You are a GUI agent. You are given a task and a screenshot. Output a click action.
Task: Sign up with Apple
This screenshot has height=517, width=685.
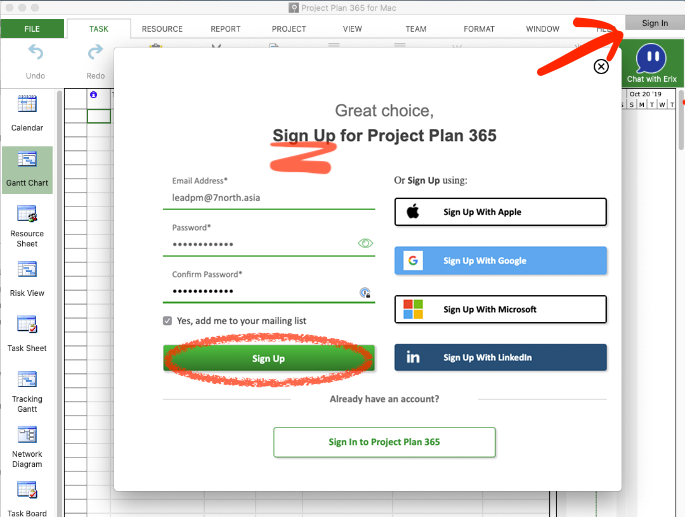[x=501, y=212]
